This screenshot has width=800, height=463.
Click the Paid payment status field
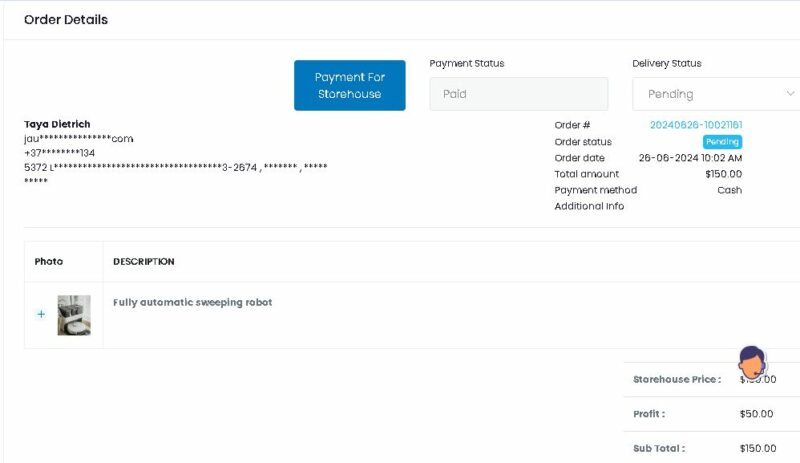click(x=518, y=94)
